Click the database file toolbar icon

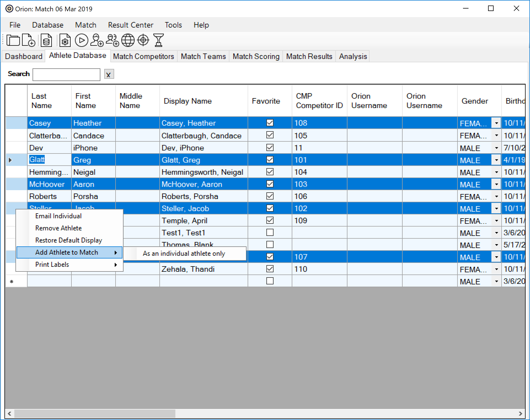point(46,41)
